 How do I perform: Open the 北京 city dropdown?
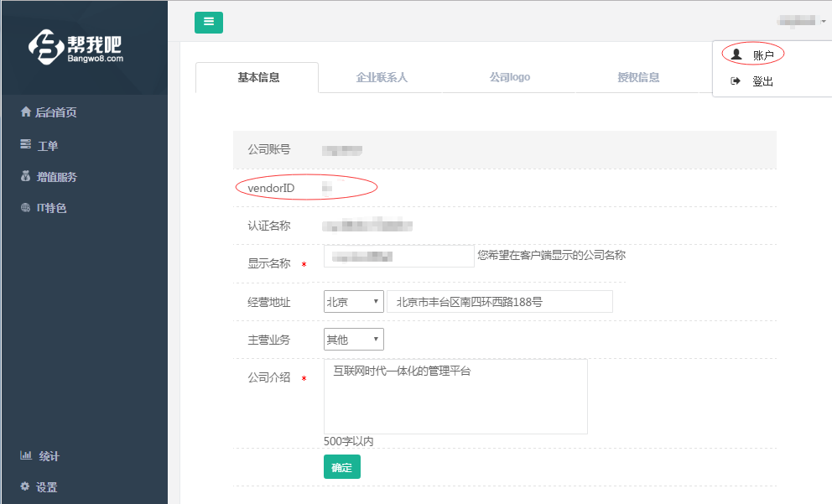353,302
